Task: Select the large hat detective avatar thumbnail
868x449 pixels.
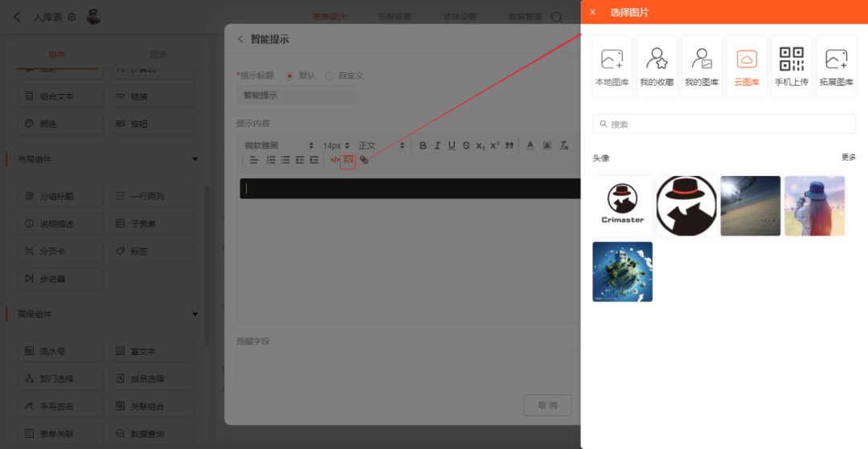Action: tap(686, 206)
